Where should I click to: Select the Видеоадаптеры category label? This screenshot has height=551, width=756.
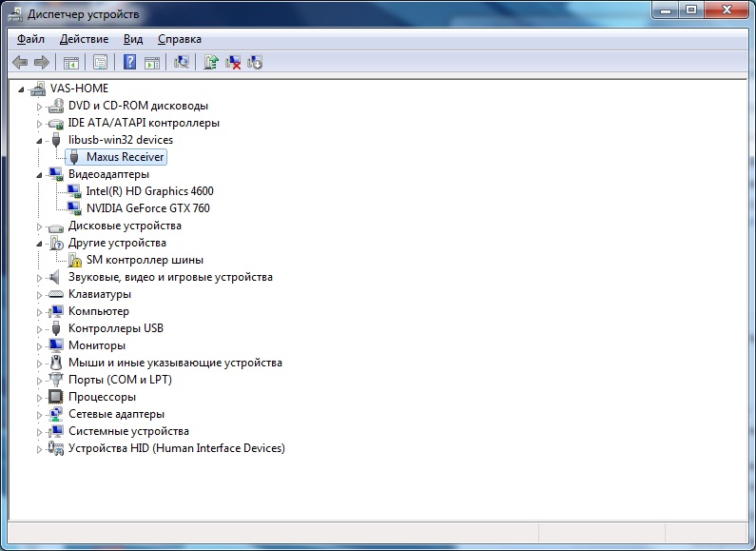click(108, 174)
